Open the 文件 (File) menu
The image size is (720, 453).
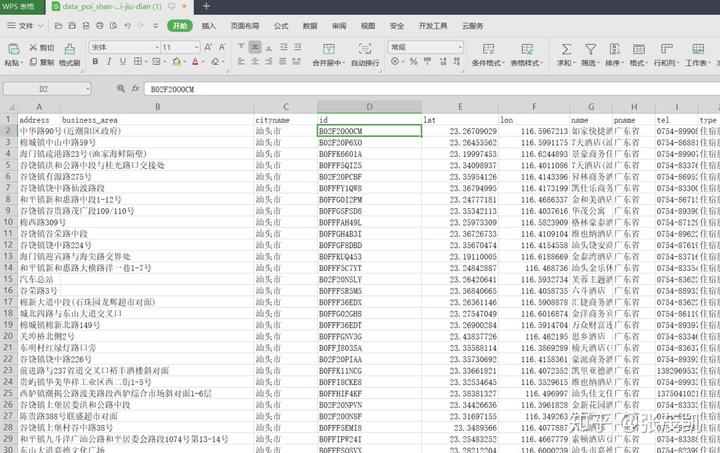pos(25,26)
